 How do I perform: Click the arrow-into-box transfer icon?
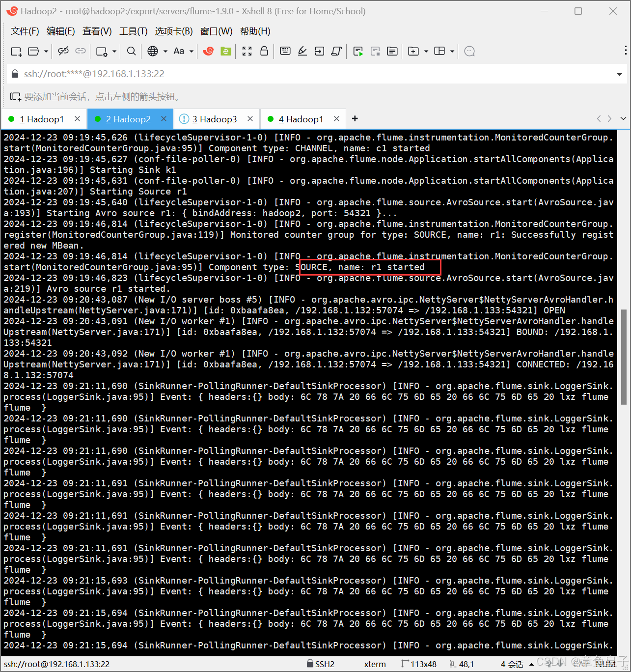coord(320,51)
